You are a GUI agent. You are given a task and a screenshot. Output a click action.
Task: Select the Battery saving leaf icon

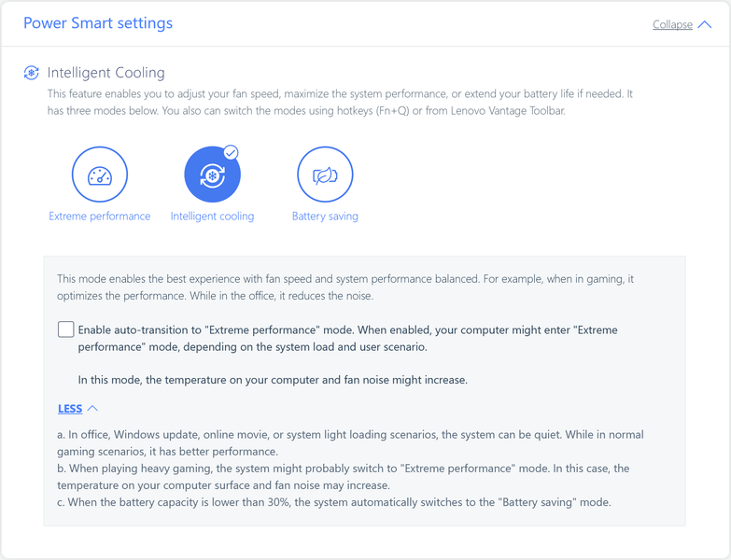tap(325, 175)
